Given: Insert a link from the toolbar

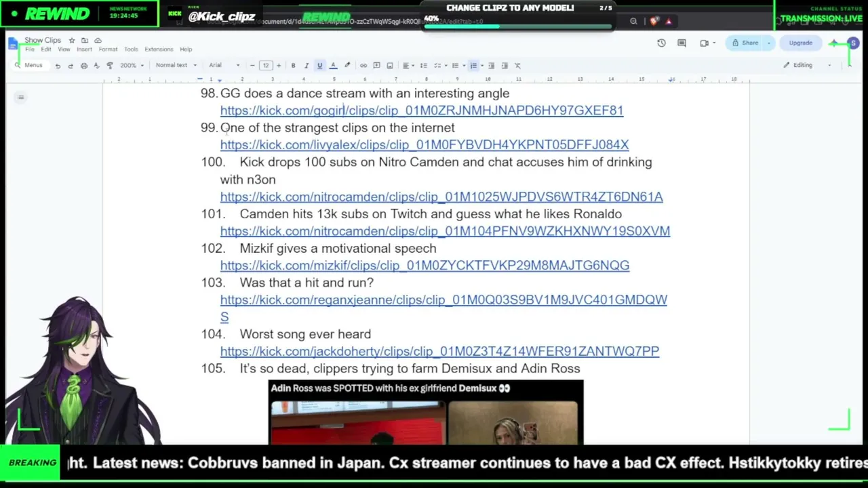Looking at the screenshot, I should pyautogui.click(x=363, y=66).
